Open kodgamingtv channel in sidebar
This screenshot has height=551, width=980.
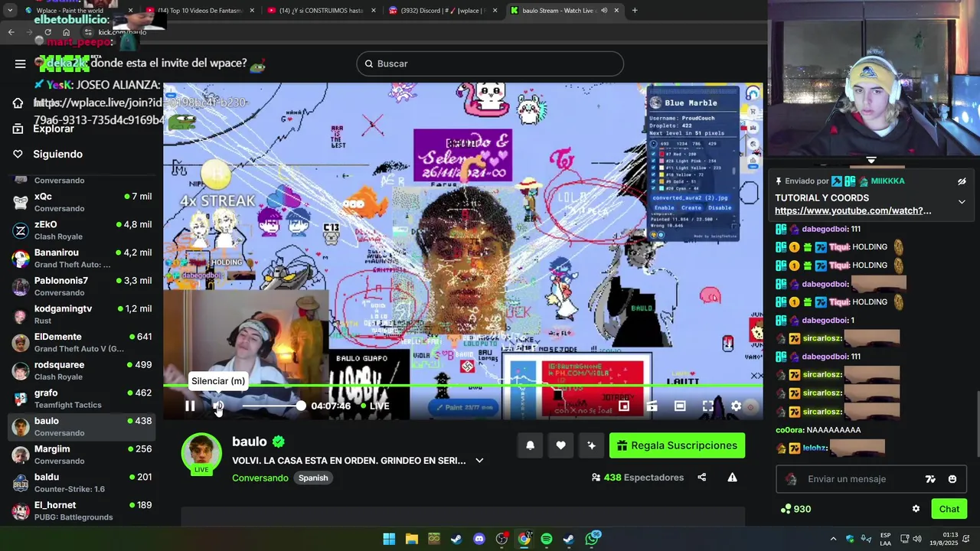83,315
